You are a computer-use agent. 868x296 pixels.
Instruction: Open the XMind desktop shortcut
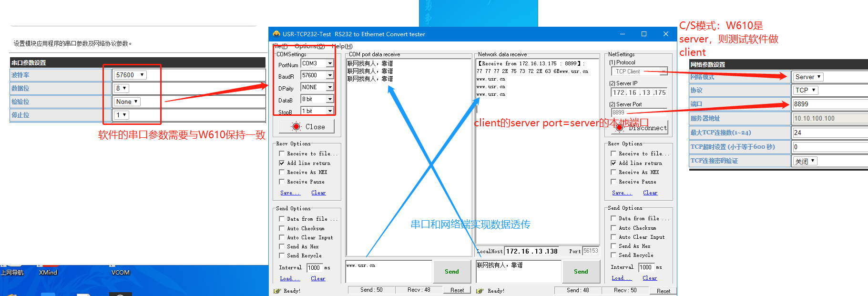[x=48, y=272]
